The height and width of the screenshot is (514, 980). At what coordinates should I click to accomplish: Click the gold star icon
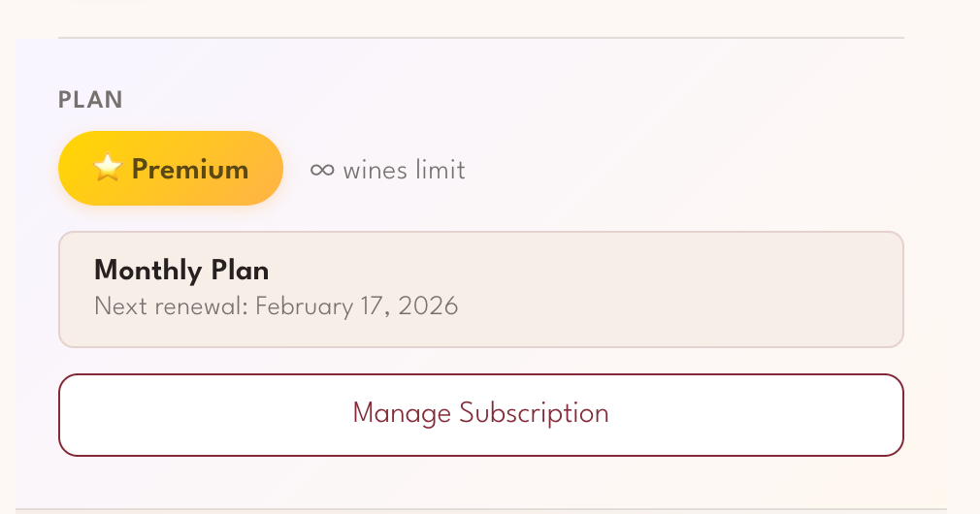point(108,169)
